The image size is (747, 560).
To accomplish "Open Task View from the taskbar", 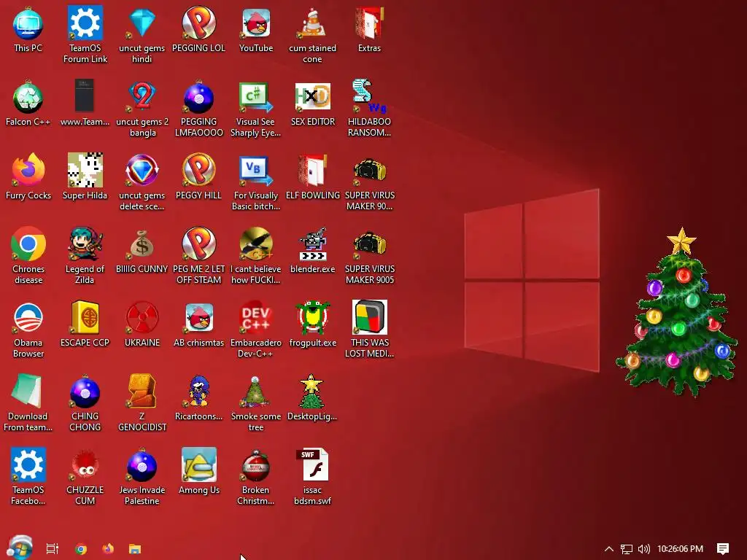I will [x=52, y=548].
